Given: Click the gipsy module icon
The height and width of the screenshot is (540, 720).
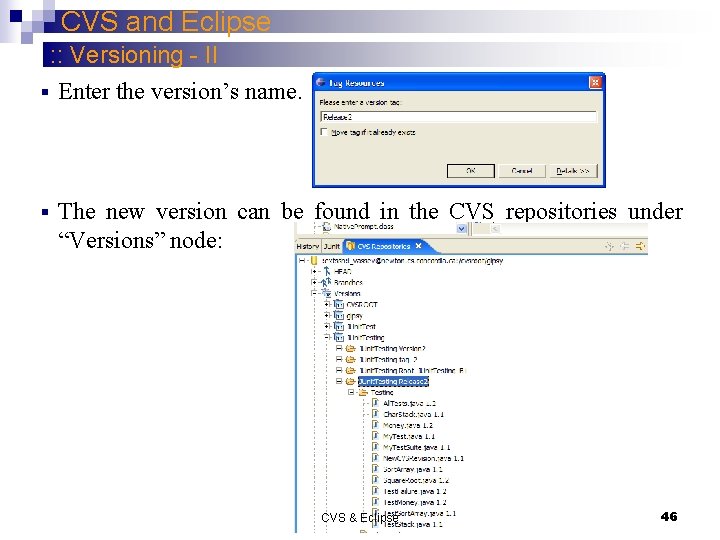Looking at the screenshot, I should tap(339, 315).
